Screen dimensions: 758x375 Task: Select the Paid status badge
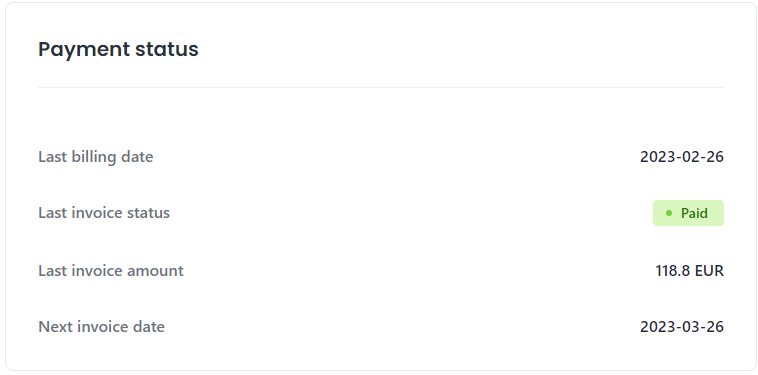click(x=688, y=213)
